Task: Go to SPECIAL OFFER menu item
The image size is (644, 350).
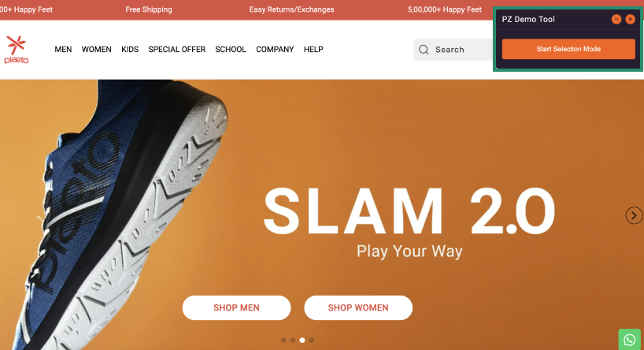Action: 176,50
